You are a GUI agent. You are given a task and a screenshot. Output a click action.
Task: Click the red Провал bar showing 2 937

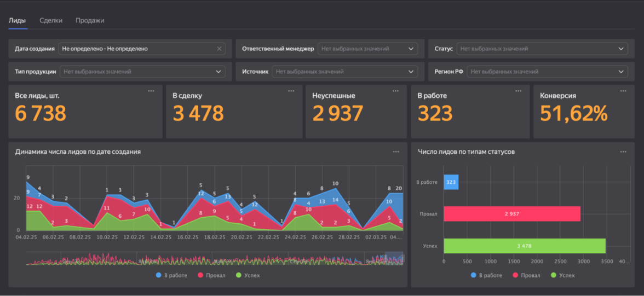click(511, 213)
